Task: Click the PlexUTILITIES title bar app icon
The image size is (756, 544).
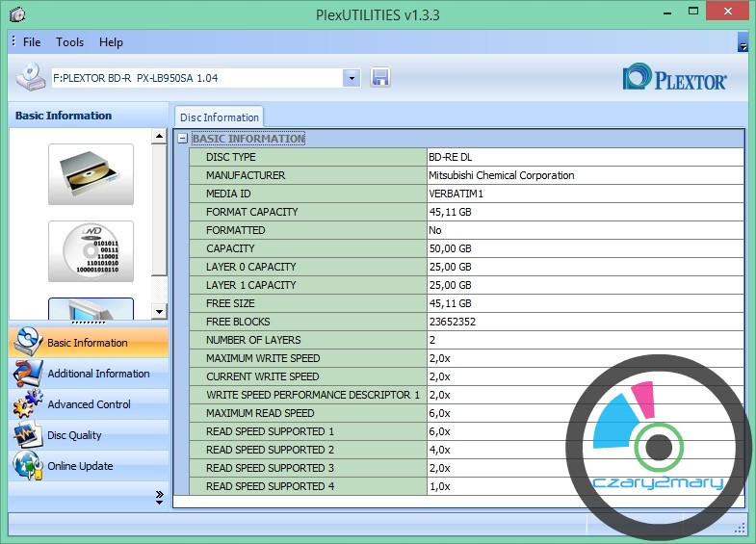Action: [16, 14]
